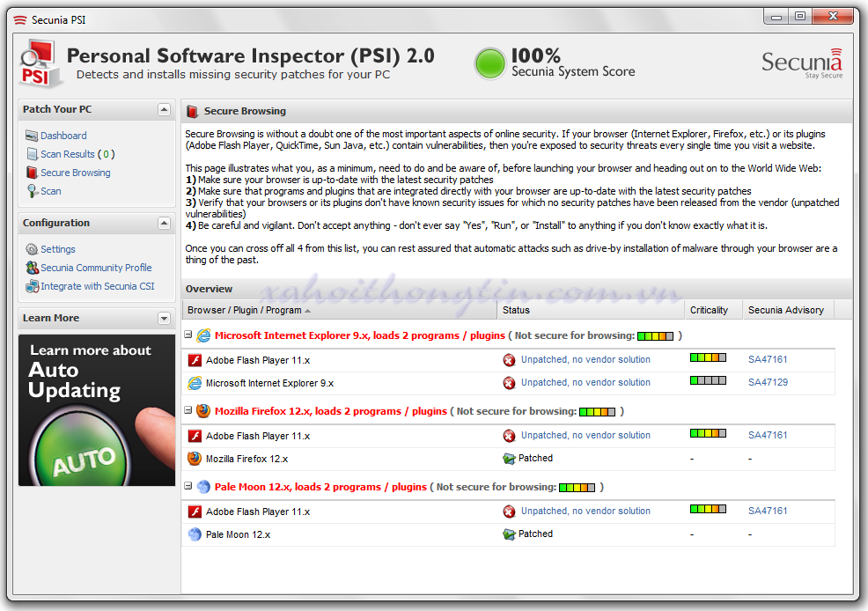The width and height of the screenshot is (868, 611).
Task: Click Unpatched status link for Internet Explorer 9.x
Action: [x=585, y=382]
